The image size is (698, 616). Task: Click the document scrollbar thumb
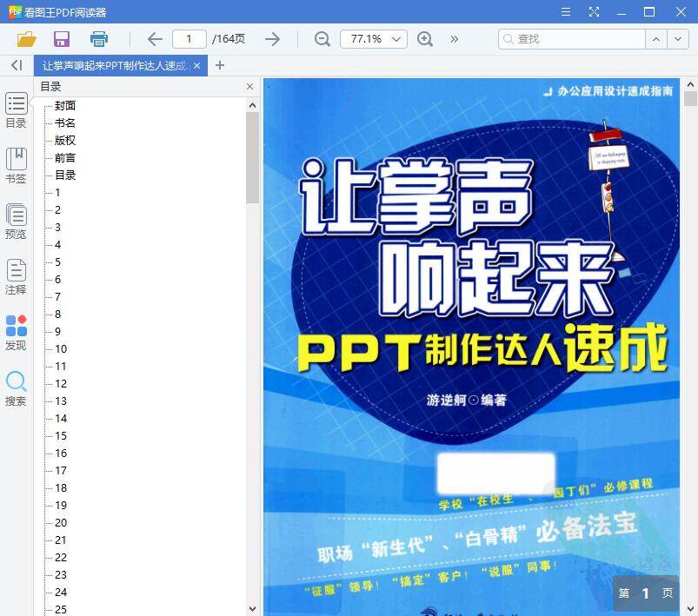click(x=690, y=98)
